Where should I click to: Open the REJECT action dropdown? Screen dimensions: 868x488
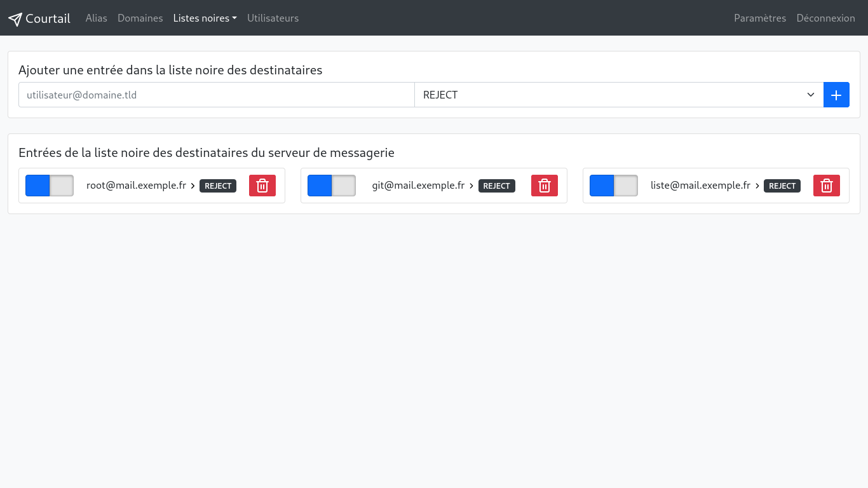point(619,95)
